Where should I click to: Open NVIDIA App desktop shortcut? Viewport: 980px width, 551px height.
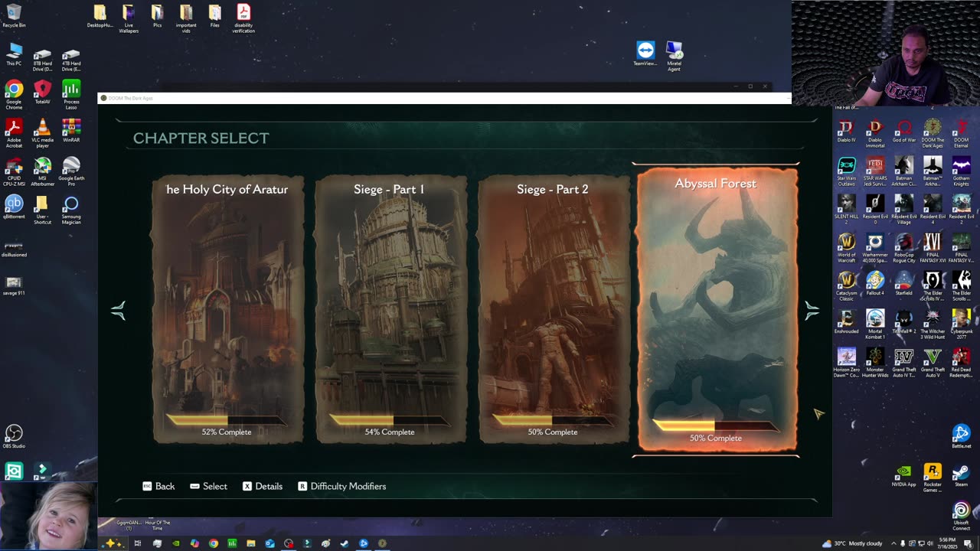click(904, 475)
